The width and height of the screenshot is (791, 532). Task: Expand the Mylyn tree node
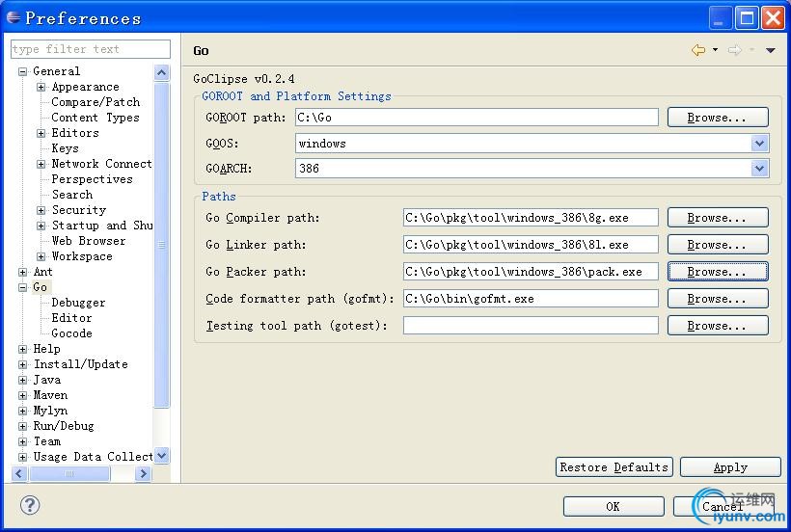23,412
